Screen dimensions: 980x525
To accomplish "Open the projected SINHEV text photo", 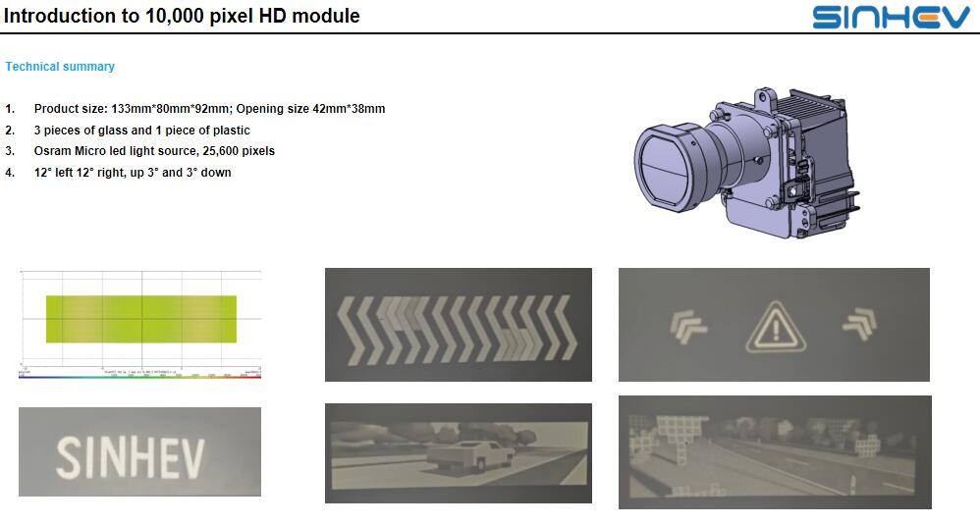I will (139, 452).
